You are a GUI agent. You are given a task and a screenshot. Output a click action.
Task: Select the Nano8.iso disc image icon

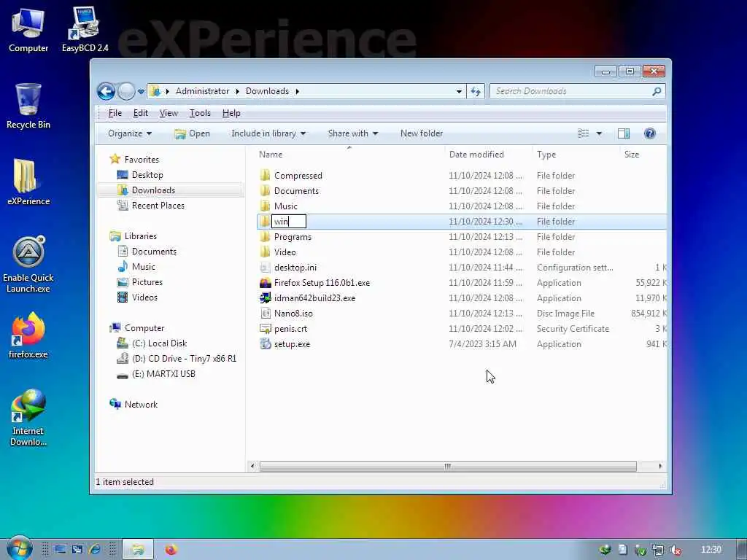pyautogui.click(x=266, y=314)
